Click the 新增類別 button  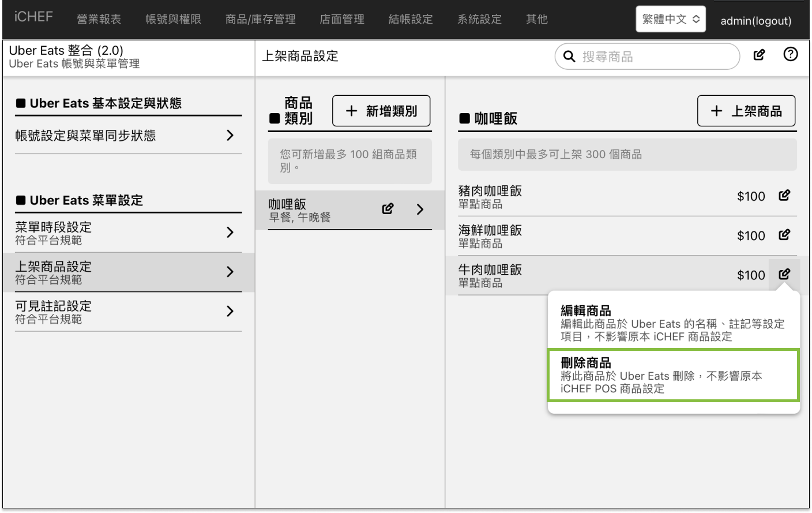381,110
